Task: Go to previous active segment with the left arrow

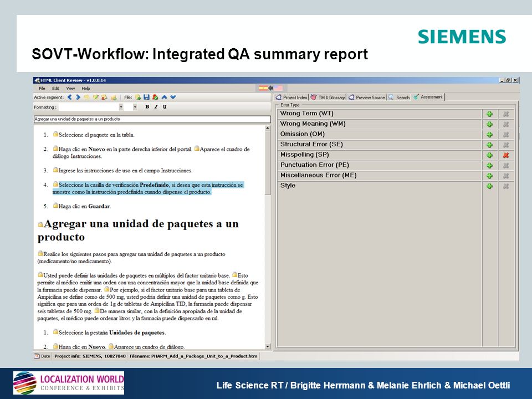Action: (x=70, y=98)
